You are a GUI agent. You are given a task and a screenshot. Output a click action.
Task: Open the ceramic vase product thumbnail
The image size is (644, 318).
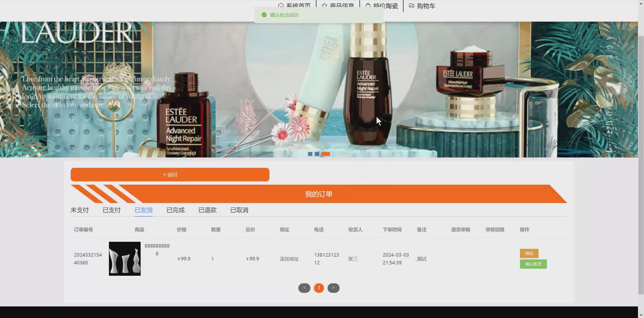[x=125, y=259]
